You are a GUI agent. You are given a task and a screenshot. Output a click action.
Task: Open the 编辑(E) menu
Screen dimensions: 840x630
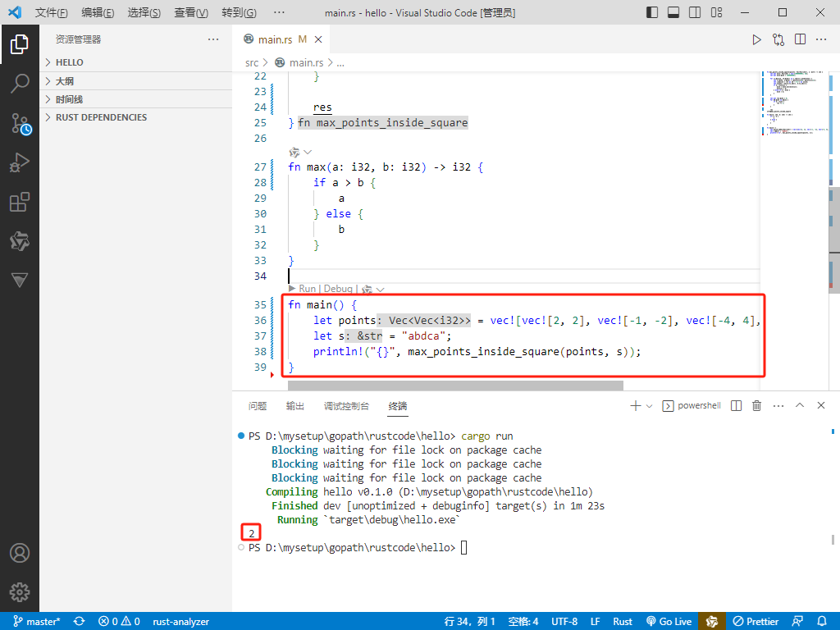[98, 12]
